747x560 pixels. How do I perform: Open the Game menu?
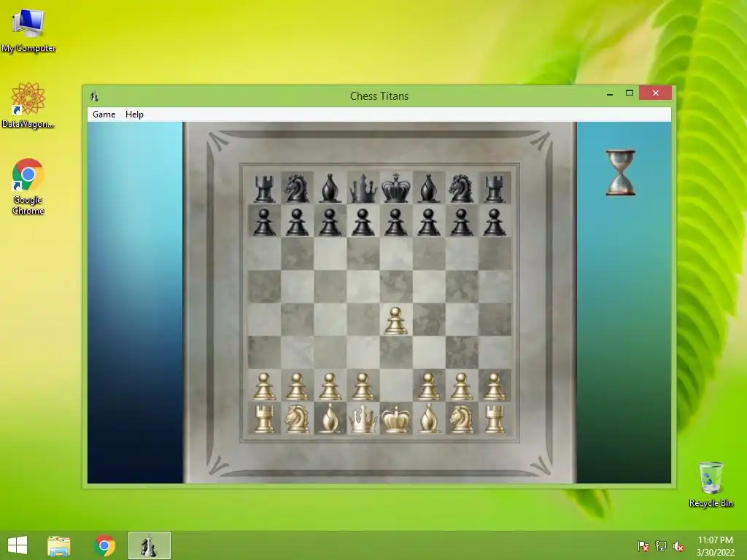(104, 114)
